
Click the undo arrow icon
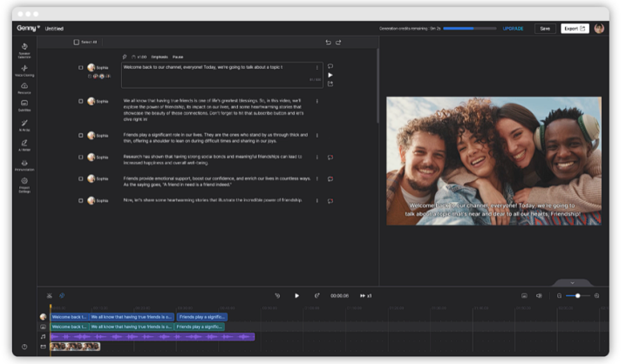pyautogui.click(x=328, y=42)
